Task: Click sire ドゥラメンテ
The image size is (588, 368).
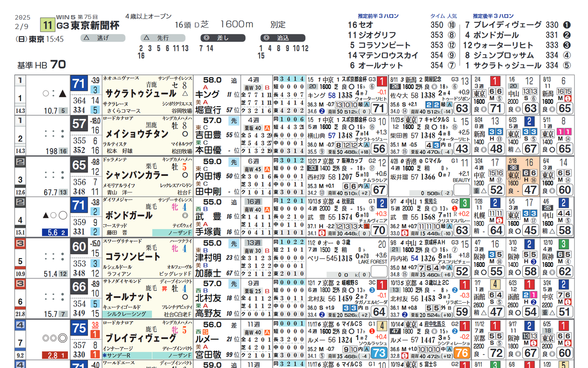Action: (116, 160)
